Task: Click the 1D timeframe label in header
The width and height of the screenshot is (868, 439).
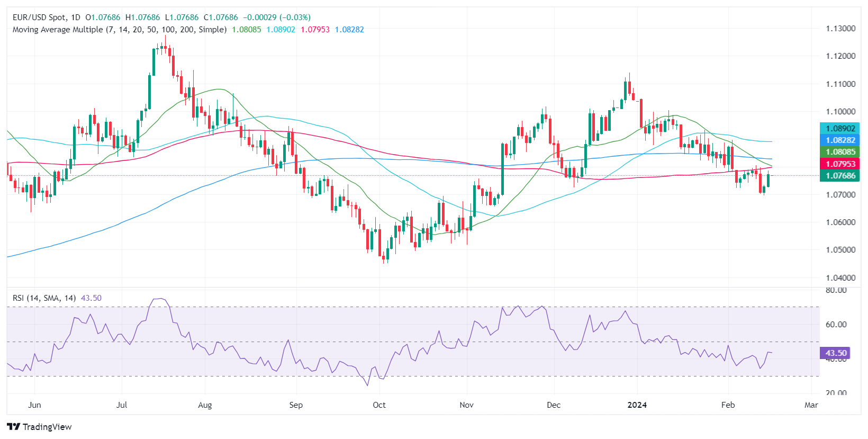Action: (x=75, y=17)
